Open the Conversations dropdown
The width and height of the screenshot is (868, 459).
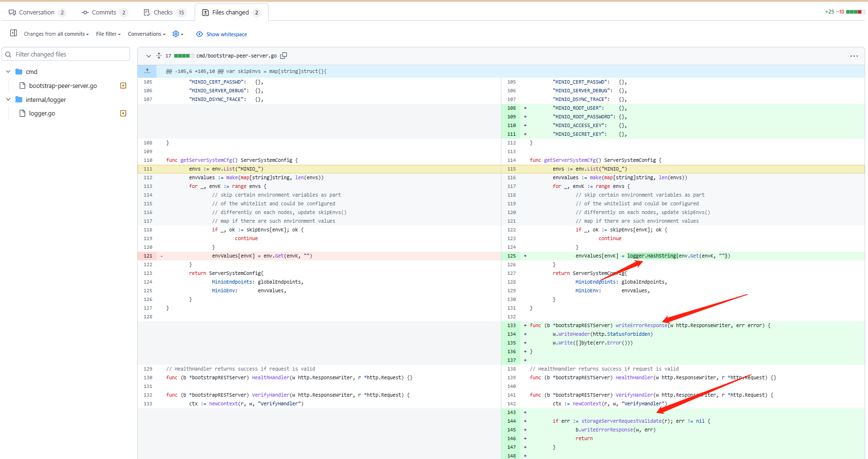pos(146,34)
